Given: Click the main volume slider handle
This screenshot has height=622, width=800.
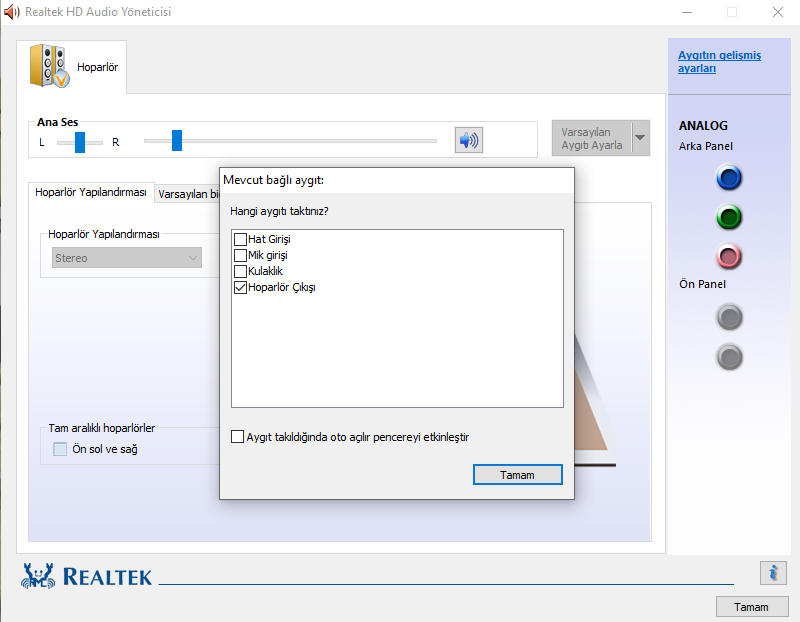Looking at the screenshot, I should click(177, 140).
